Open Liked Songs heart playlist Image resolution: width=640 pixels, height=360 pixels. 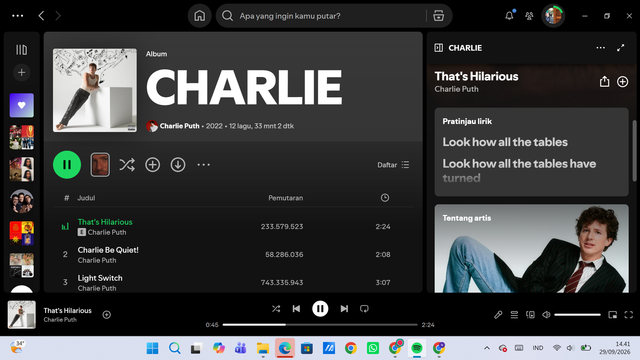click(x=22, y=105)
